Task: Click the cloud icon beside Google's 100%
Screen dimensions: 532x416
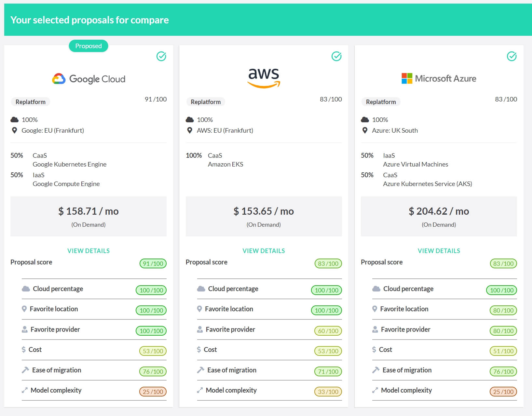Action: click(14, 120)
